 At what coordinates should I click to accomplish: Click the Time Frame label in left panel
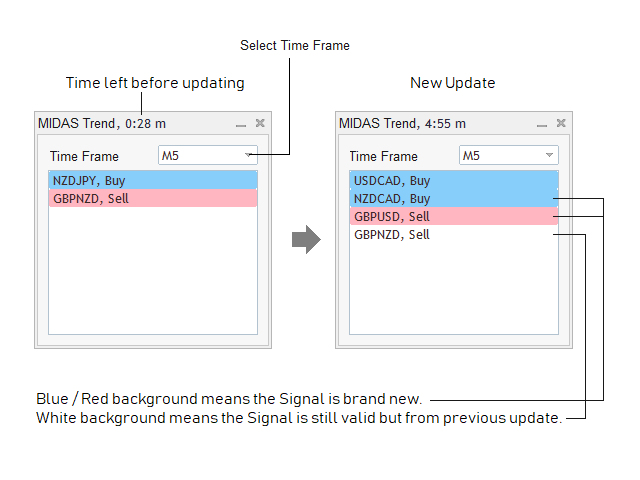84,156
